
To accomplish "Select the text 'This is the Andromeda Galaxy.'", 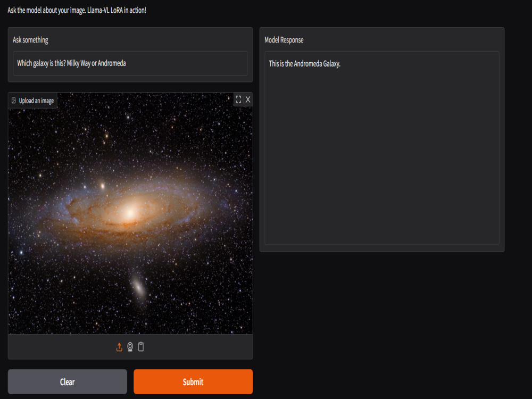I will [x=304, y=64].
